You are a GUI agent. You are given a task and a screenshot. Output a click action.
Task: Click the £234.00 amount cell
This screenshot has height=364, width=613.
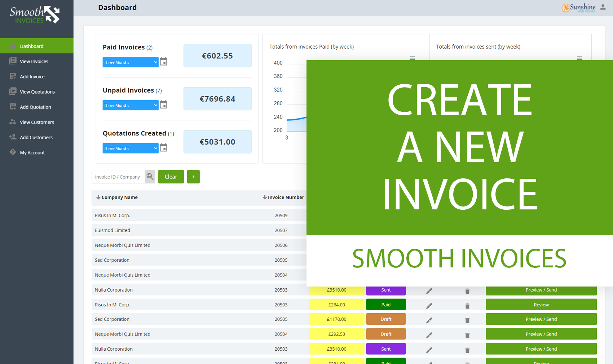point(336,305)
